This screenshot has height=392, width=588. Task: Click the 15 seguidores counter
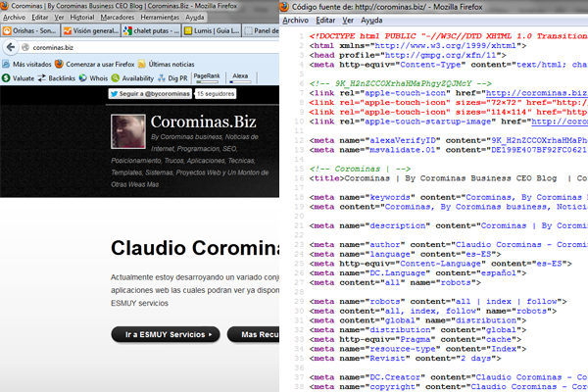216,94
